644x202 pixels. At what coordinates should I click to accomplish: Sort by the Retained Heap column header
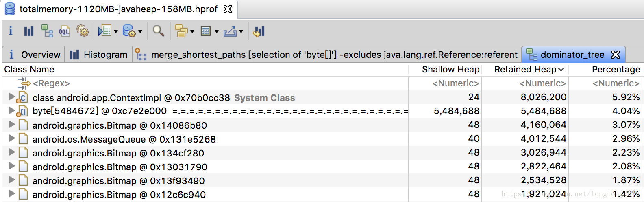pyautogui.click(x=525, y=70)
